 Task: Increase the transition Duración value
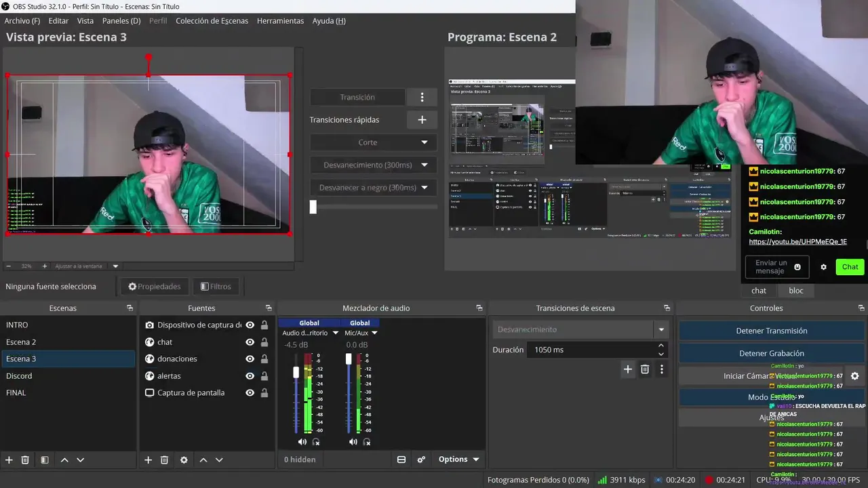coord(661,346)
